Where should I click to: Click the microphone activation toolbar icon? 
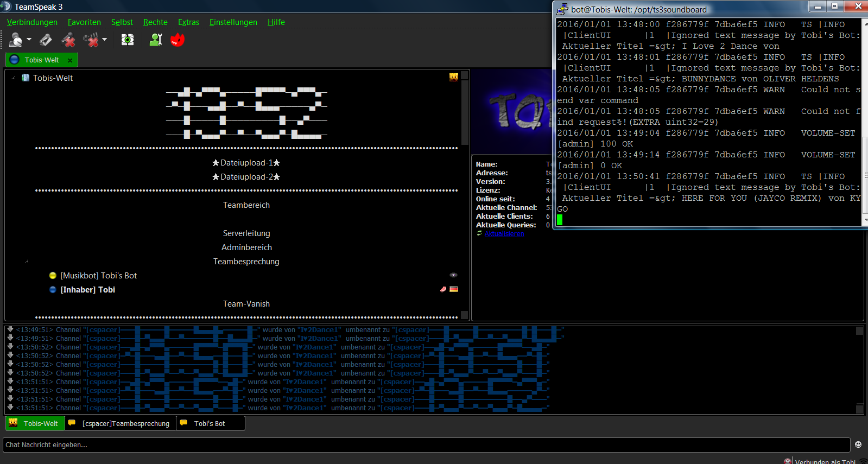46,40
